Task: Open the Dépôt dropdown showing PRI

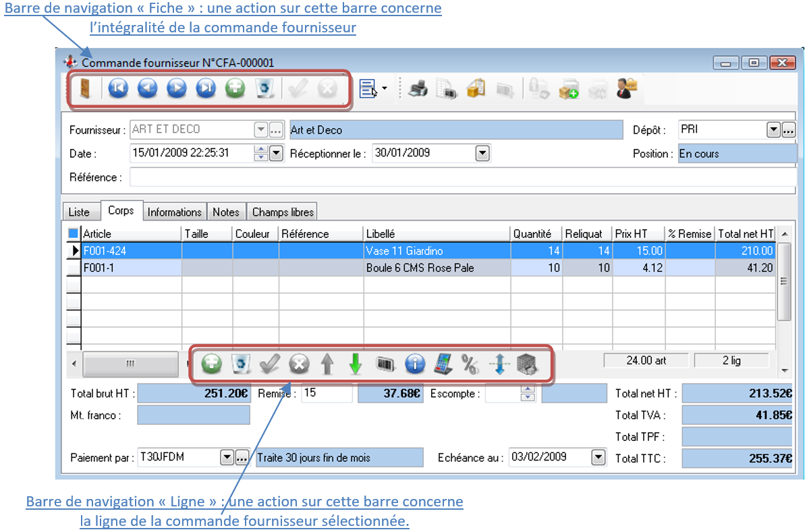Action: 773,129
